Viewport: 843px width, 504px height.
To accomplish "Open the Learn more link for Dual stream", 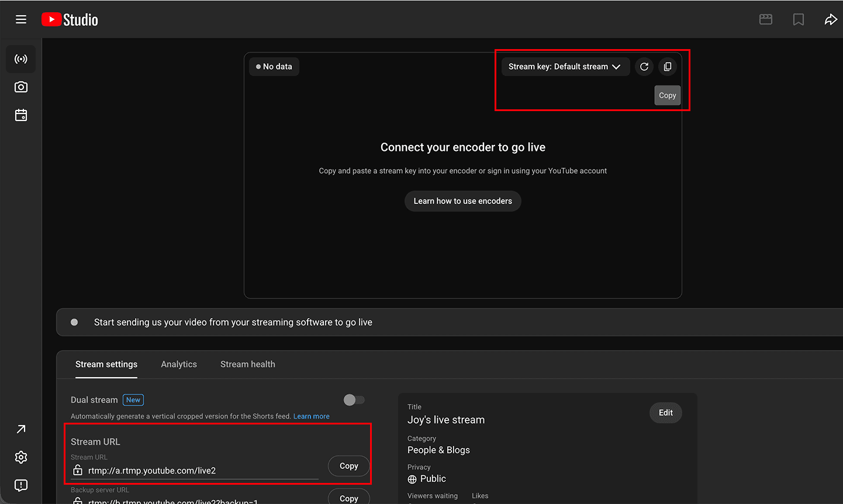I will tap(312, 416).
